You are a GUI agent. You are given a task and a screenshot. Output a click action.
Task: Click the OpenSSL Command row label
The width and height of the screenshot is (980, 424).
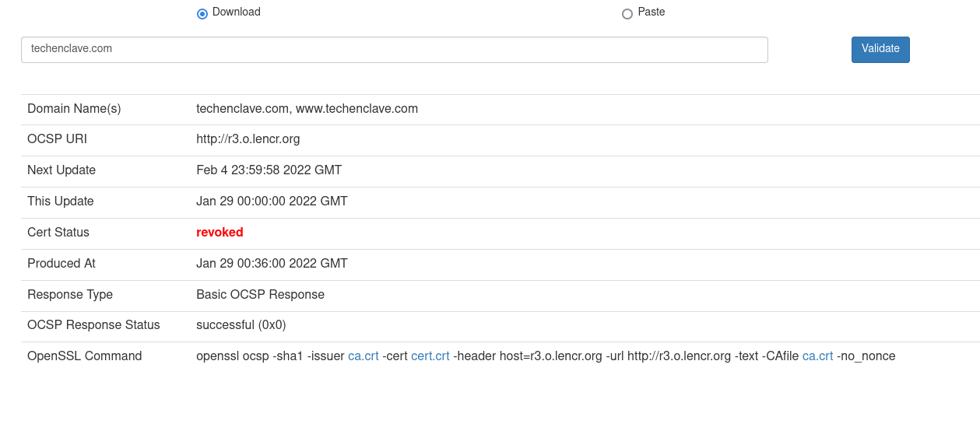click(x=85, y=356)
